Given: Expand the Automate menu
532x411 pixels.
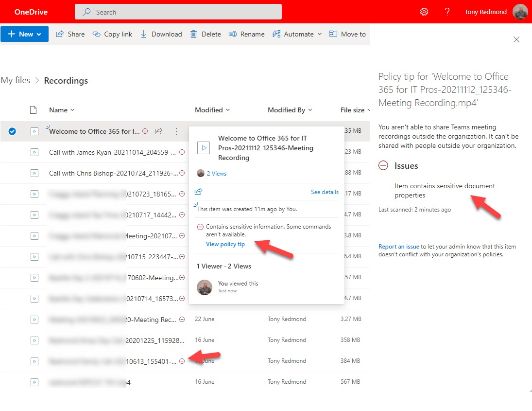Looking at the screenshot, I should tap(297, 34).
